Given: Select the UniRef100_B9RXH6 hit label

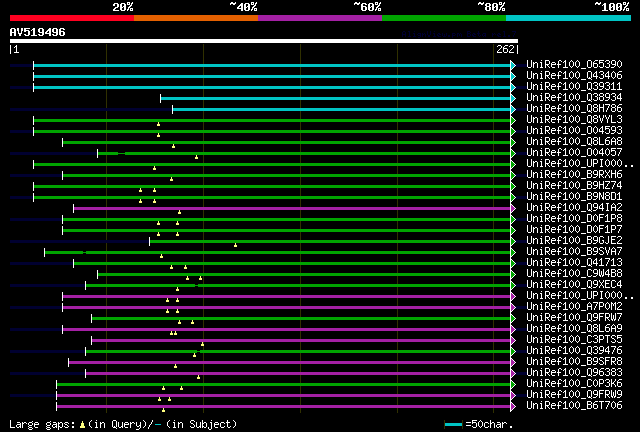Looking at the screenshot, I should 574,175.
